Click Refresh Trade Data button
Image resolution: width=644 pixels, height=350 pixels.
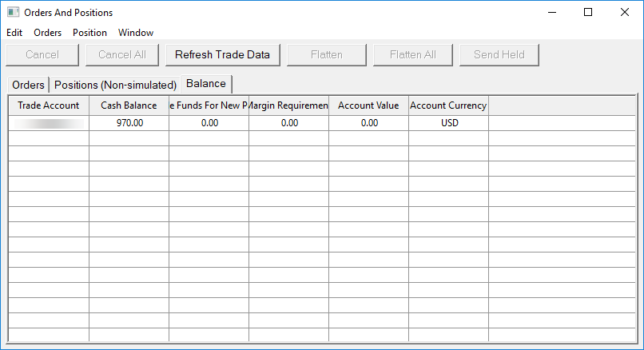223,54
